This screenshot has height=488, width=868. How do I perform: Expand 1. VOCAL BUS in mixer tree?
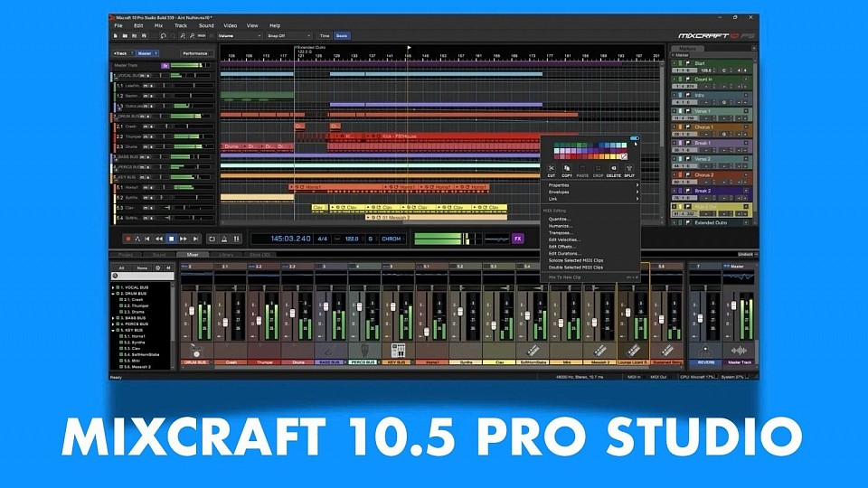click(x=114, y=287)
